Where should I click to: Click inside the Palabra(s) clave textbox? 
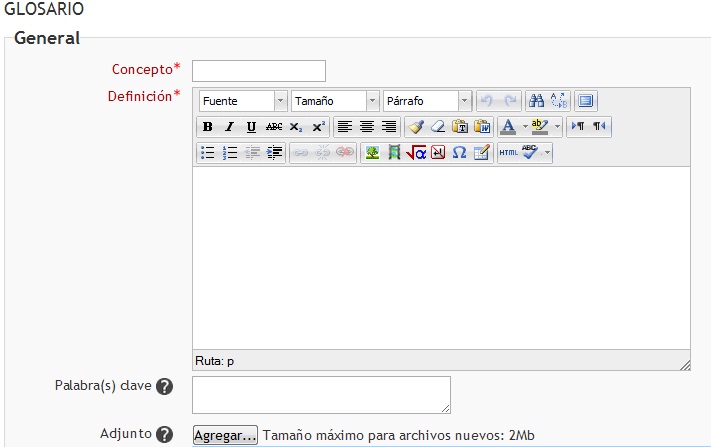click(x=321, y=394)
